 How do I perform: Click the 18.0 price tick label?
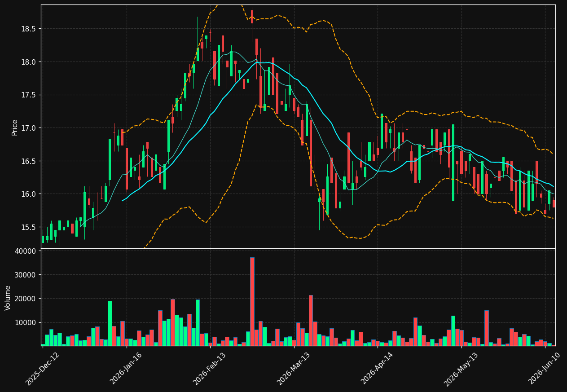click(29, 62)
